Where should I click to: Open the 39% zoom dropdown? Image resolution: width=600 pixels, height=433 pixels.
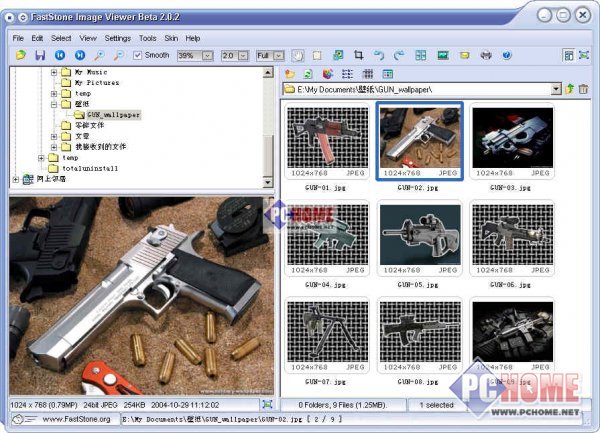207,56
